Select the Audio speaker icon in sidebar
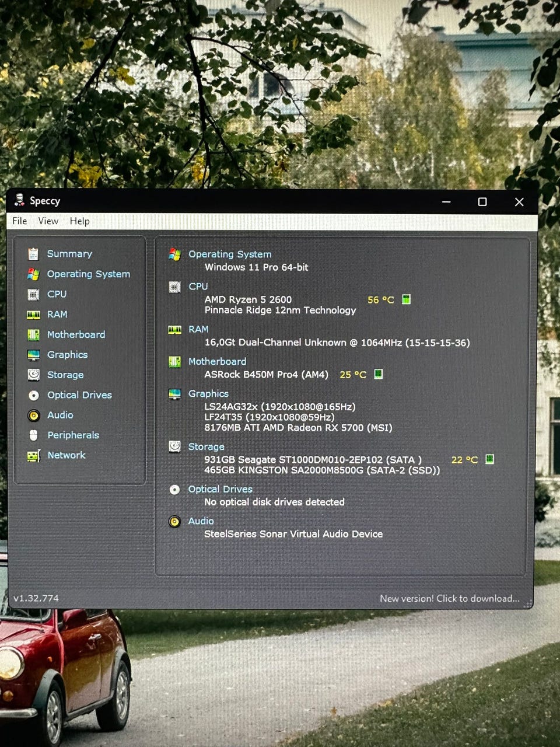The width and height of the screenshot is (560, 747). click(33, 415)
